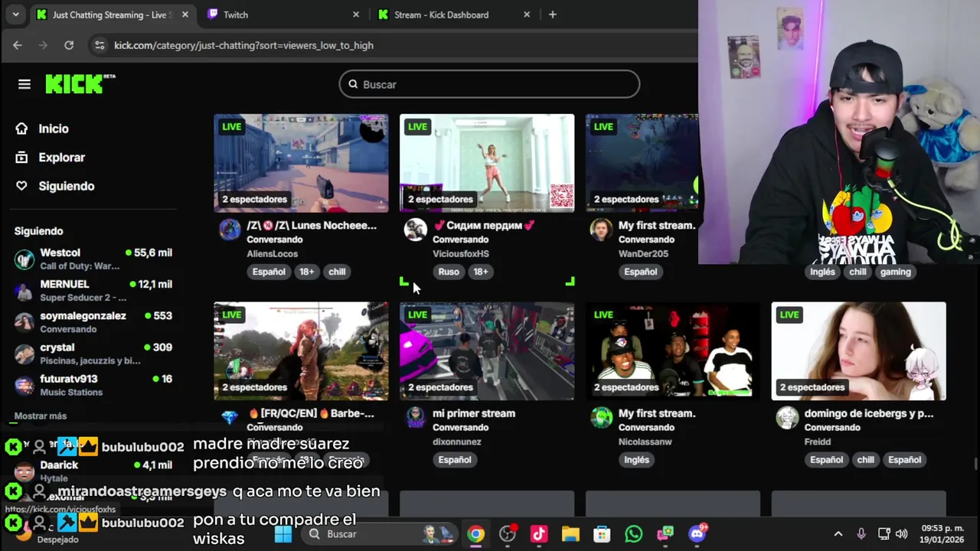980x551 pixels.
Task: Select Español tag under AliensLocos
Action: 269,272
